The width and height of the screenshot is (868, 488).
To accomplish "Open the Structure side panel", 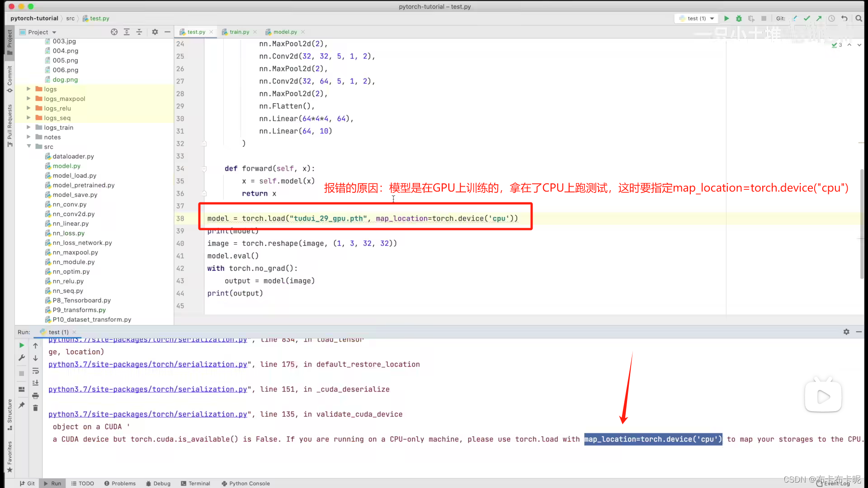I will click(x=9, y=414).
